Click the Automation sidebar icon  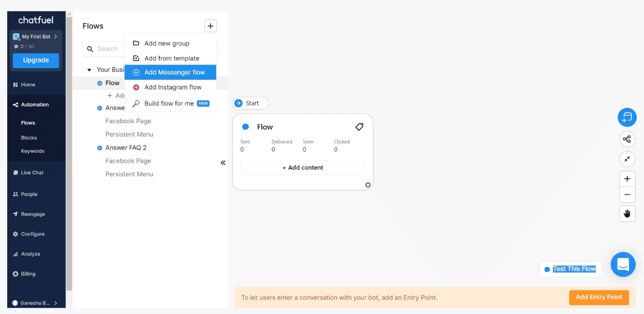(x=15, y=104)
